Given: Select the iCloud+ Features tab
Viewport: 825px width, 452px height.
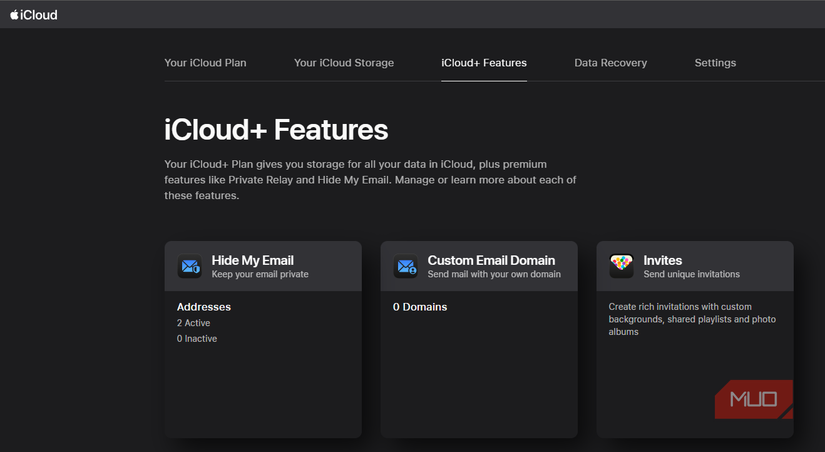Looking at the screenshot, I should [484, 63].
